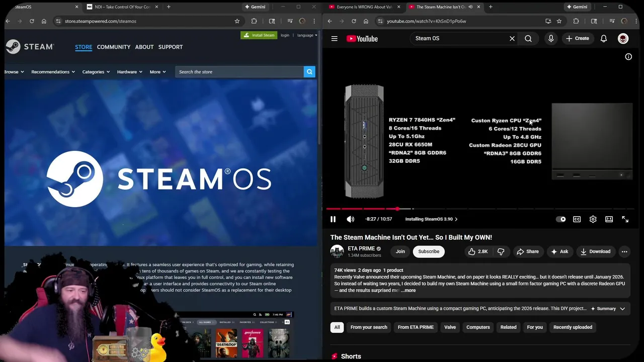Select the 'From ETA PRIME' filter chip
The height and width of the screenshot is (362, 644).
(416, 327)
